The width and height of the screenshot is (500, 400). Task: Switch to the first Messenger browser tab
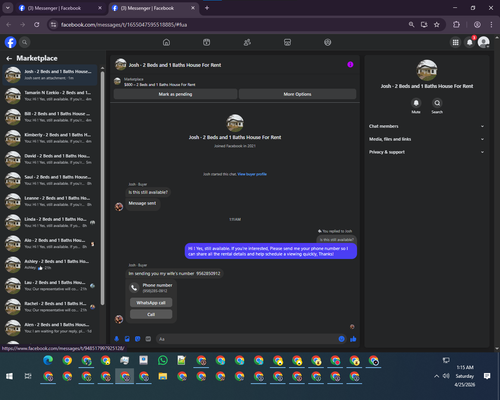coord(60,8)
